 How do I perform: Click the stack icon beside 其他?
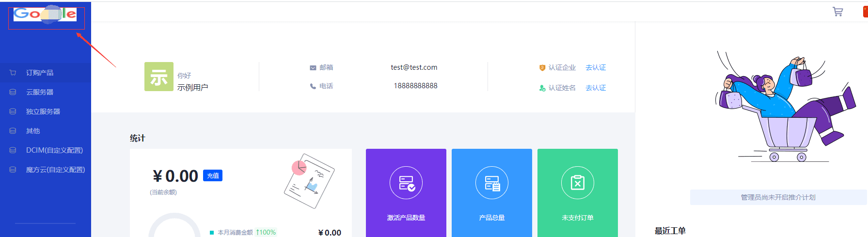[13, 131]
